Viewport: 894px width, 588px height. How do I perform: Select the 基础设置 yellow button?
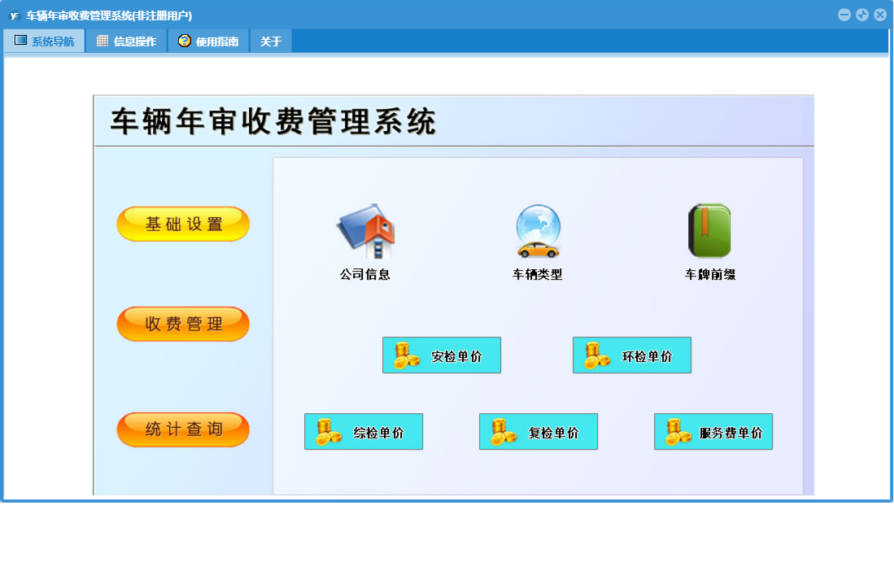point(183,224)
